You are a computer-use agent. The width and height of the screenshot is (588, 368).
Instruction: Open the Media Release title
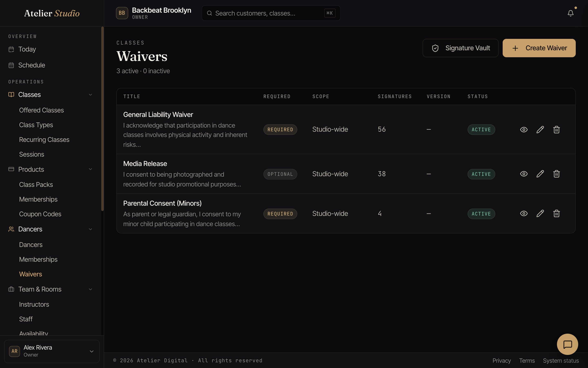[145, 164]
